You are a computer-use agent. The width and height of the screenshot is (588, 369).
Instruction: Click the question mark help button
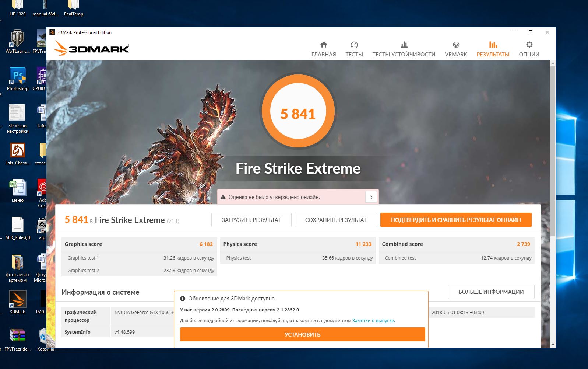tap(371, 197)
